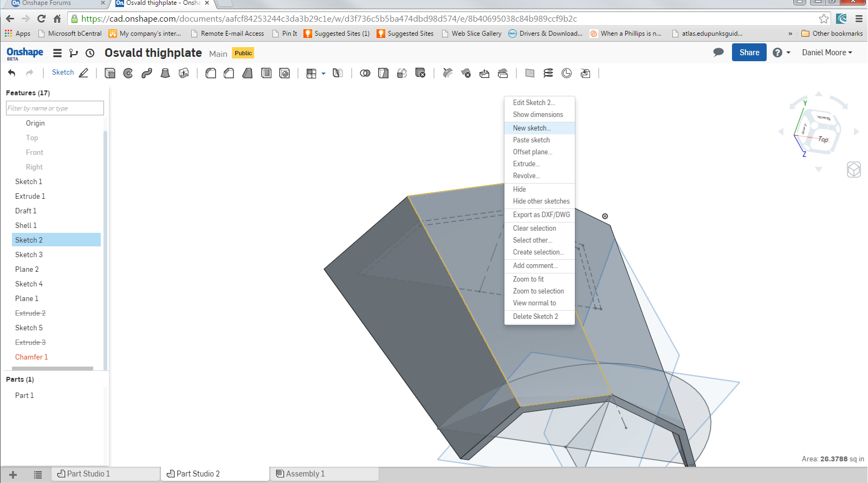Choose New sketch from context menu

(x=540, y=128)
